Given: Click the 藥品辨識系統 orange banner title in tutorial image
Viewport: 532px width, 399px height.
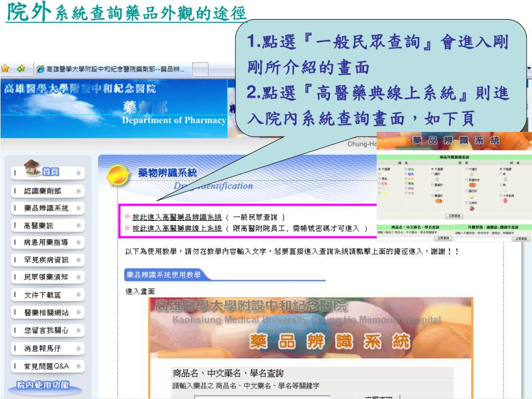Looking at the screenshot, I should tap(329, 341).
